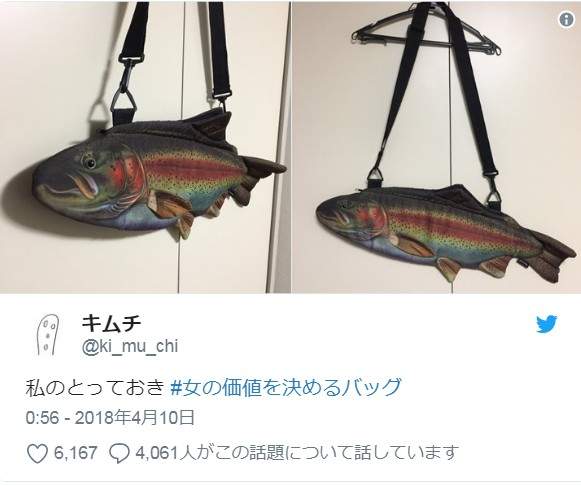Click the tweet text 私のとっておき

(94, 387)
